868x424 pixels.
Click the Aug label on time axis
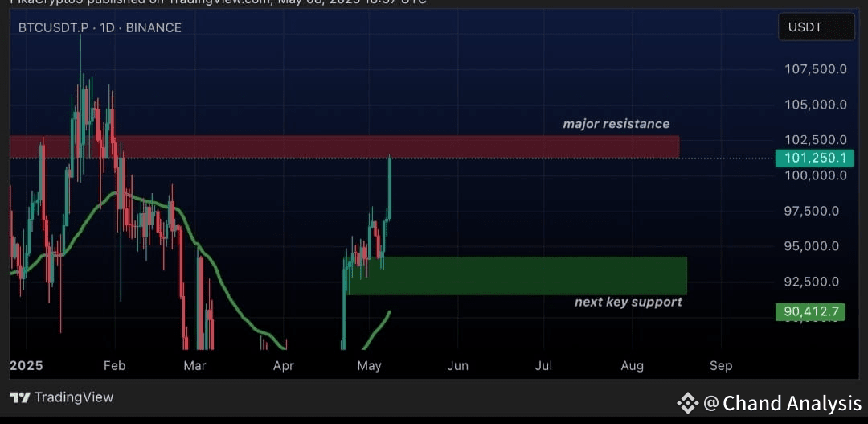(x=633, y=366)
